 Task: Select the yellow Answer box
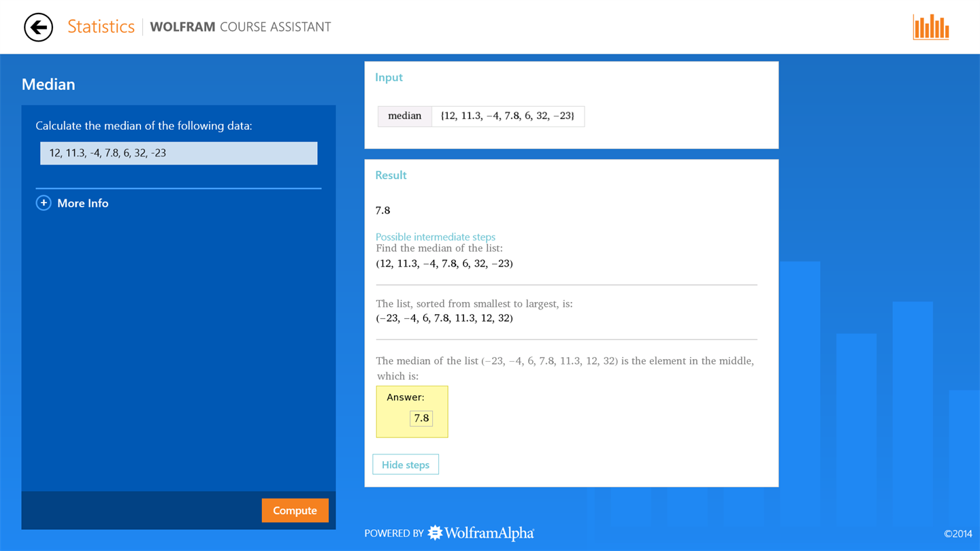tap(412, 412)
